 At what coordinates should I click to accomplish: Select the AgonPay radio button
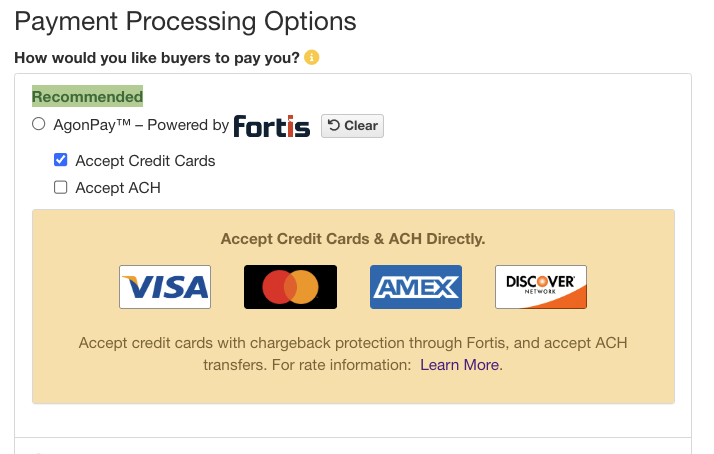pos(39,124)
